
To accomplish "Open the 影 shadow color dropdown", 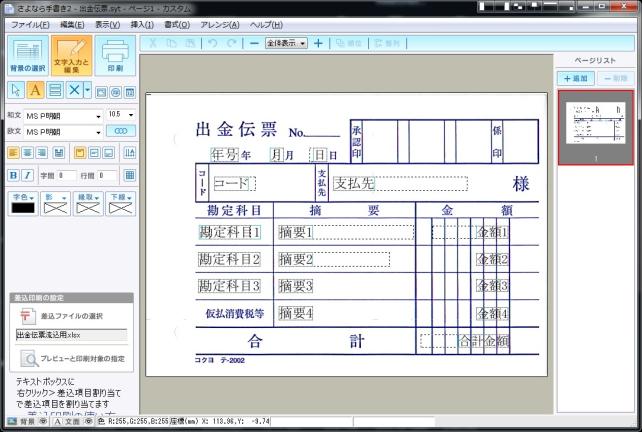I will point(56,197).
